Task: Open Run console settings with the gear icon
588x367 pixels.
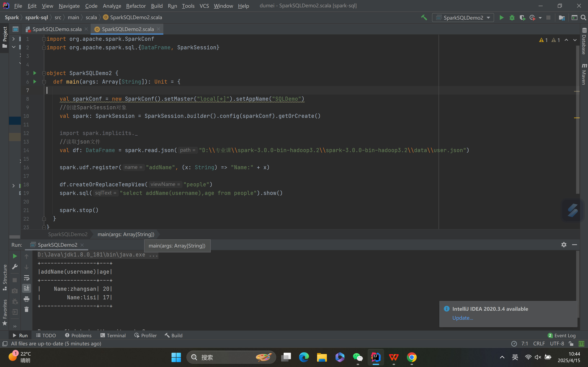Action: point(564,245)
